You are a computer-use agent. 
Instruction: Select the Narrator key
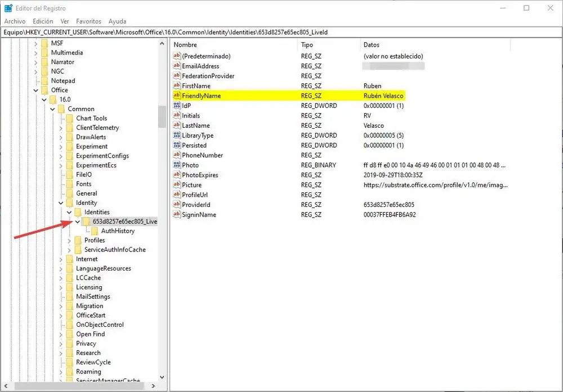pyautogui.click(x=62, y=62)
